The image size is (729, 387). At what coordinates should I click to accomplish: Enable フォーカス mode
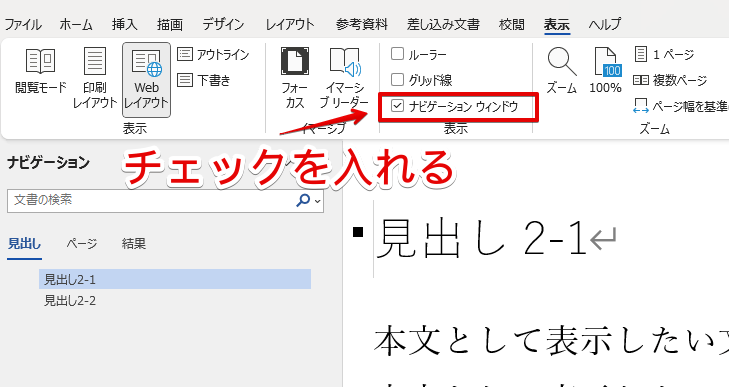295,78
